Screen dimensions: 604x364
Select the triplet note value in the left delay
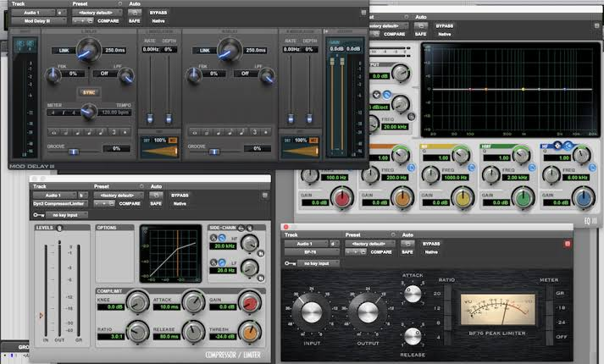tap(114, 132)
